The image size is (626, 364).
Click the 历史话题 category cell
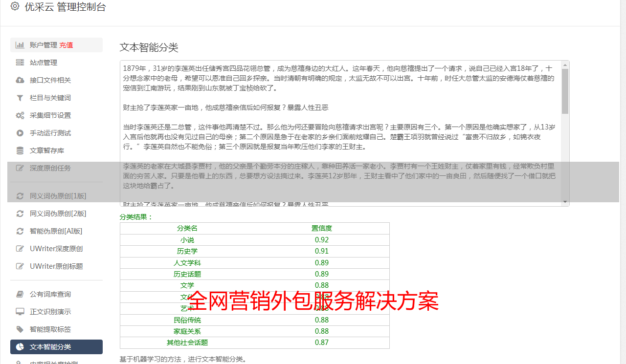pos(187,274)
